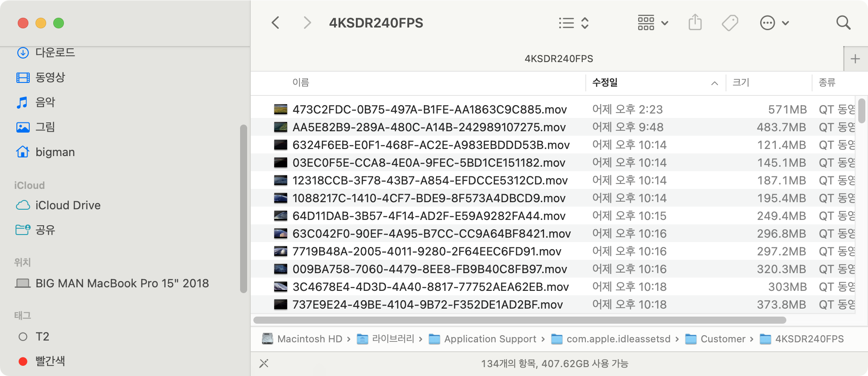Click com.apple.idleassetsd in the path bar
Viewport: 868px width, 376px height.
click(611, 339)
